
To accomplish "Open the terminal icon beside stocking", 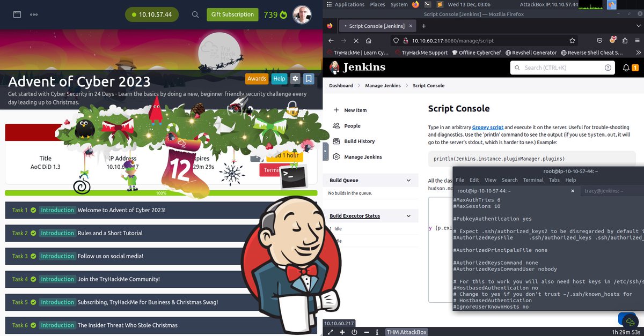I will (x=293, y=177).
